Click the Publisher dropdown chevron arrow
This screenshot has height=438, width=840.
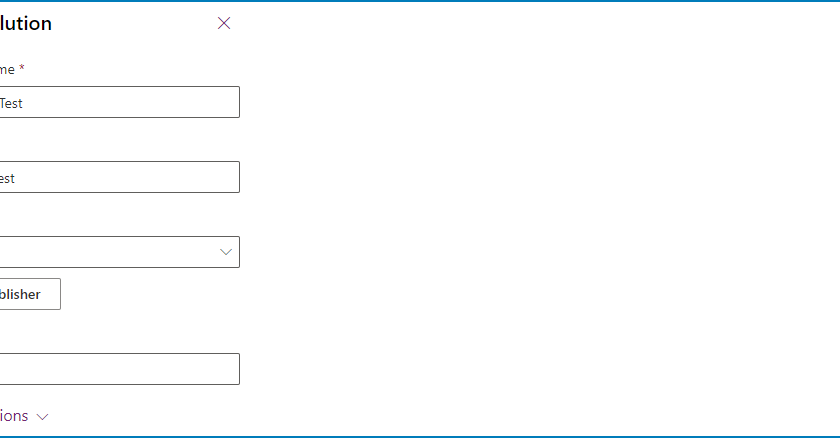click(x=226, y=252)
